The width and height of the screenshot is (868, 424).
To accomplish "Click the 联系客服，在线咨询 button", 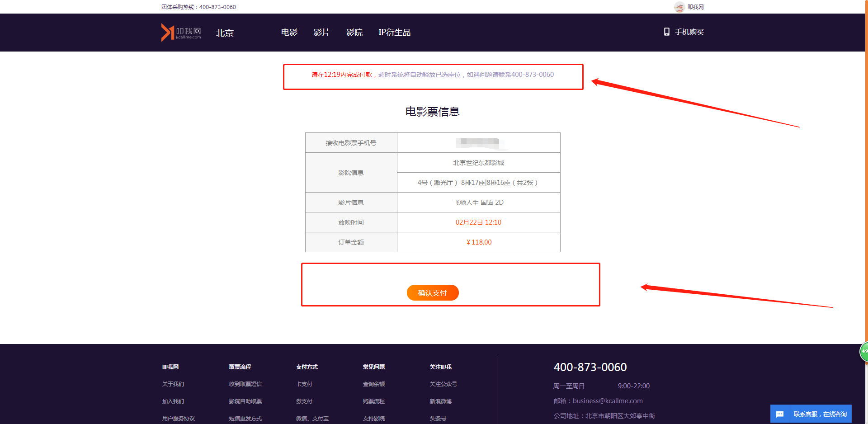I will pos(820,414).
